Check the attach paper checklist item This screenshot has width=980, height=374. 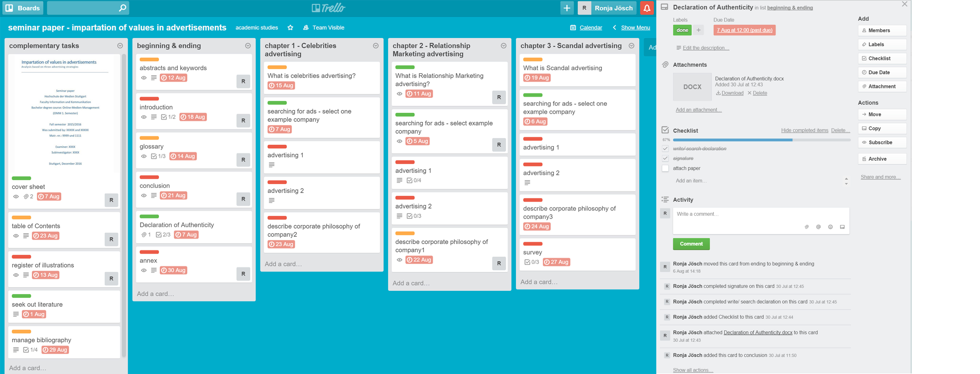[665, 168]
